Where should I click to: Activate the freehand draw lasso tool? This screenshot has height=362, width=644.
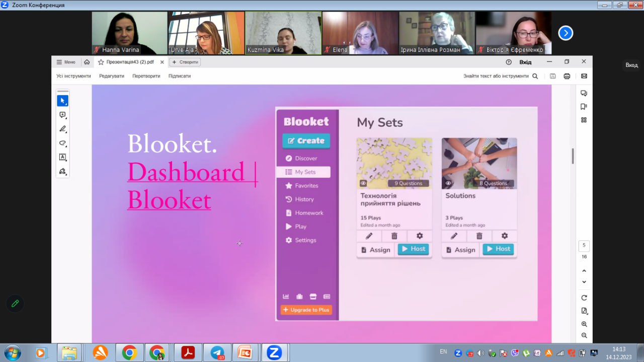coord(62,143)
